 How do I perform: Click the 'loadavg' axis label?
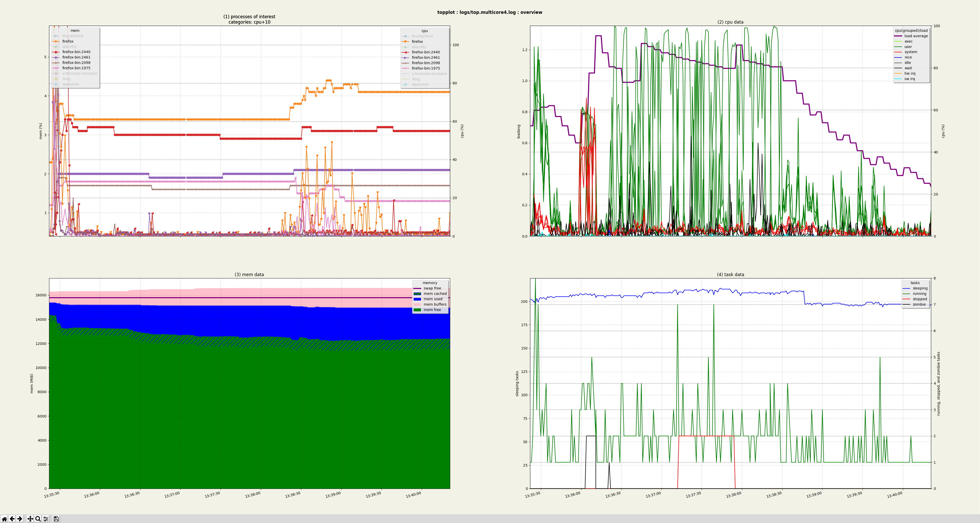[518, 131]
